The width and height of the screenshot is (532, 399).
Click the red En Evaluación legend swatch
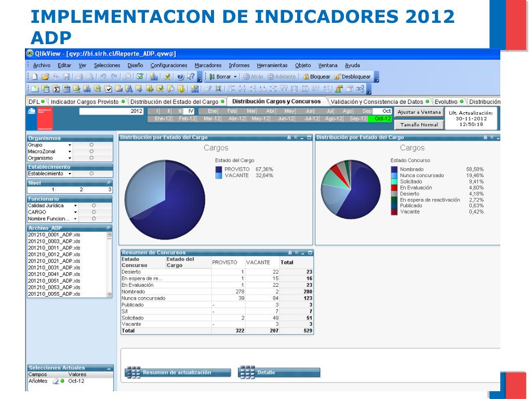click(394, 188)
